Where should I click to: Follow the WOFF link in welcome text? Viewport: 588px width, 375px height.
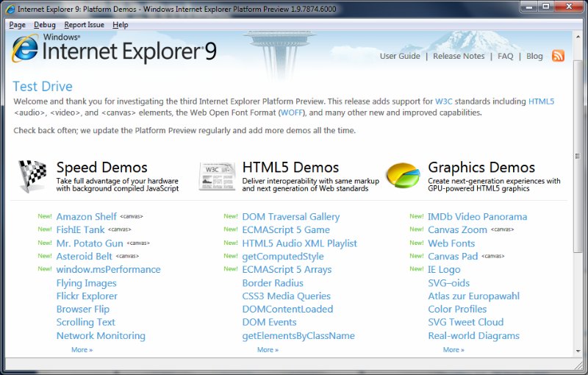291,113
